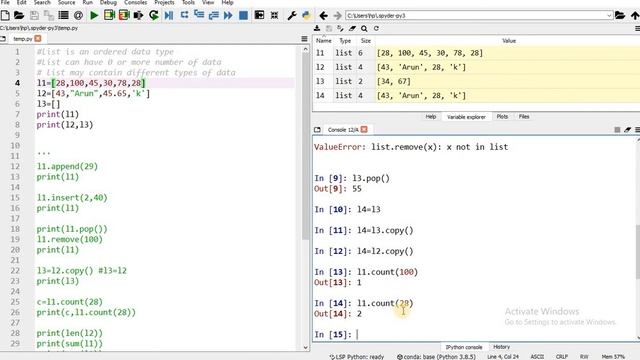The image size is (640, 360).
Task: Re-run the last script icon
Action: tap(153, 16)
